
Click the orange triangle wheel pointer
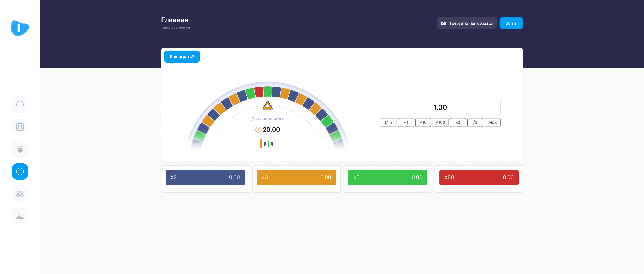[x=268, y=105]
